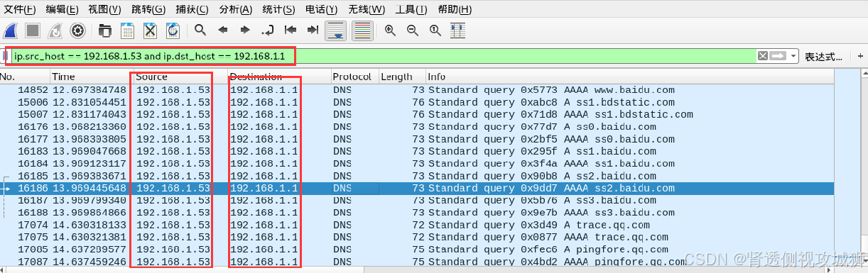This screenshot has height=273, width=868.
Task: Select packet 17075 AAAA trace.qq.com
Action: [416, 237]
